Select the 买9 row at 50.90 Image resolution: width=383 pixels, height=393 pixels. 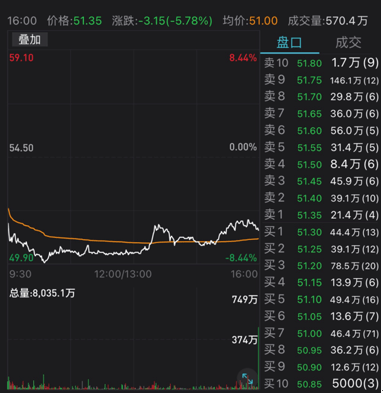click(321, 367)
